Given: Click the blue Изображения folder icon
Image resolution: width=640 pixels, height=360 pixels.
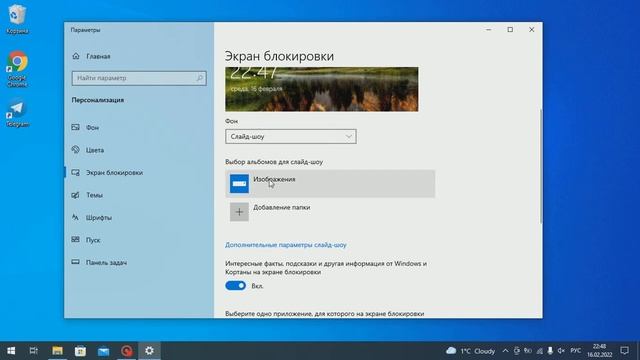Looking at the screenshot, I should pos(239,184).
